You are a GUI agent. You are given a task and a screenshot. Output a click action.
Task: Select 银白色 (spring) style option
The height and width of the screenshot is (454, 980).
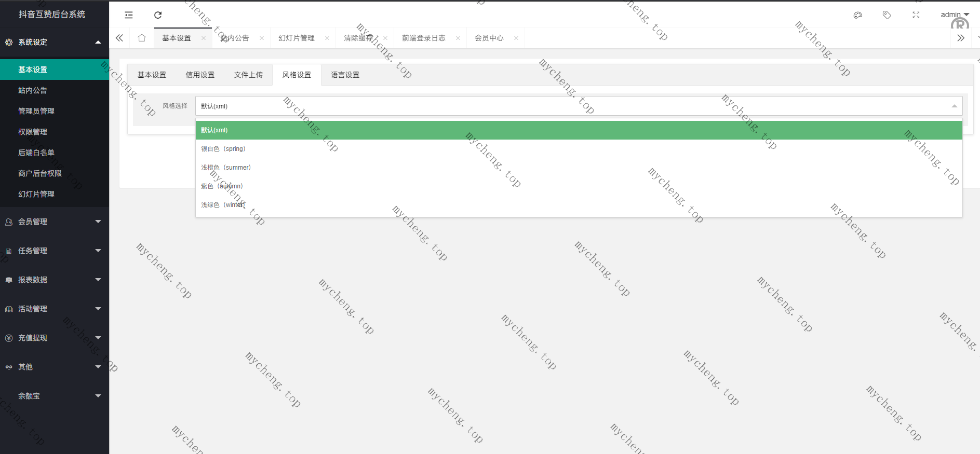223,149
